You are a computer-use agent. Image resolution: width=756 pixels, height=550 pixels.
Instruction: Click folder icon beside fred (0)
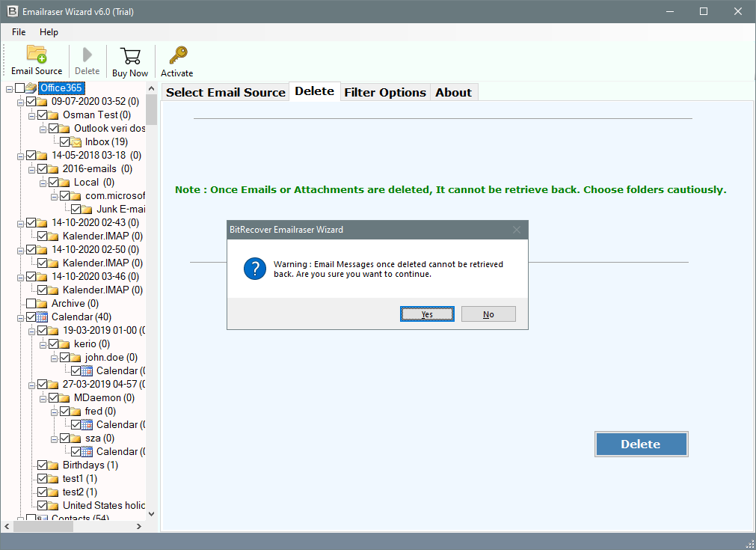pyautogui.click(x=76, y=412)
